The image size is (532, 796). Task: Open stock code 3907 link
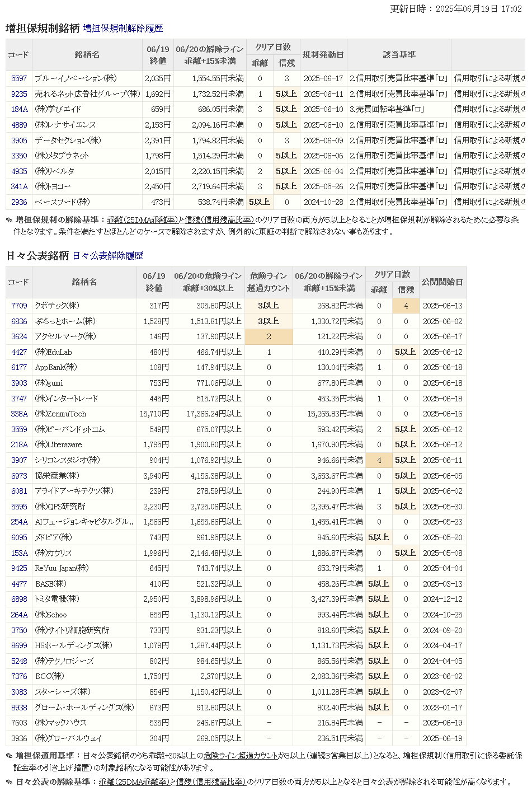(x=19, y=460)
